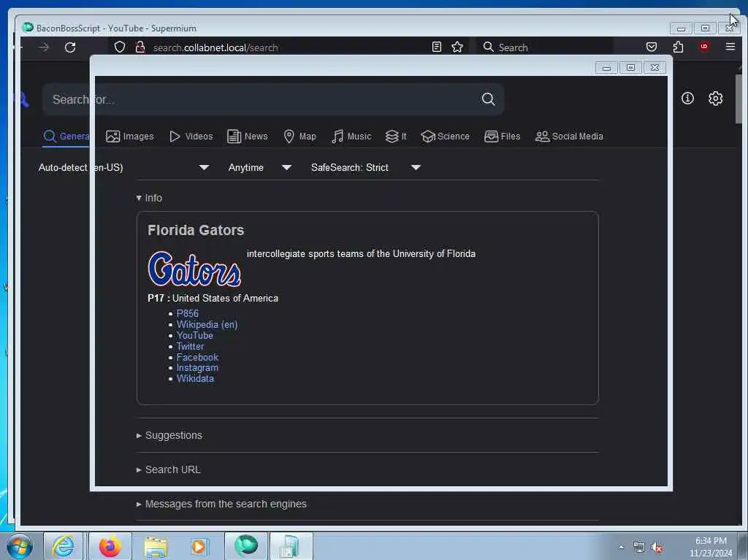Expand Messages from the search engines
This screenshot has height=560, width=748.
coord(221,505)
